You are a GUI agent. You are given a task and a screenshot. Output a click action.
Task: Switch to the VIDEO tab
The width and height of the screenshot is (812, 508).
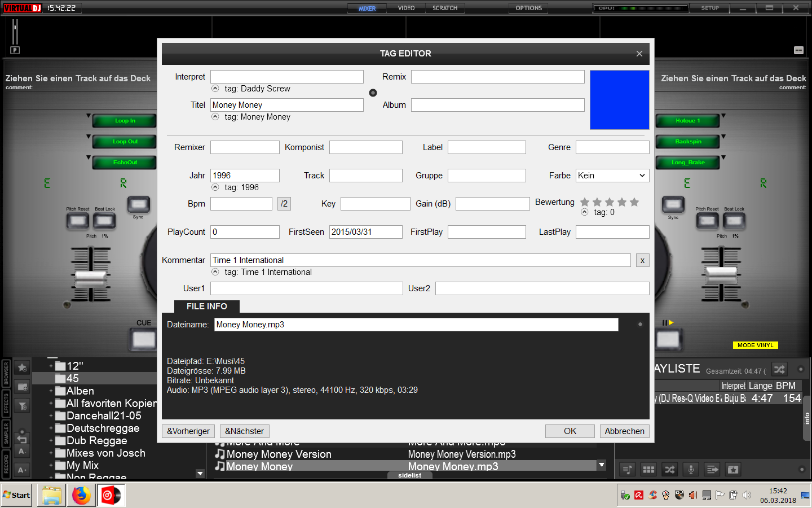(406, 8)
